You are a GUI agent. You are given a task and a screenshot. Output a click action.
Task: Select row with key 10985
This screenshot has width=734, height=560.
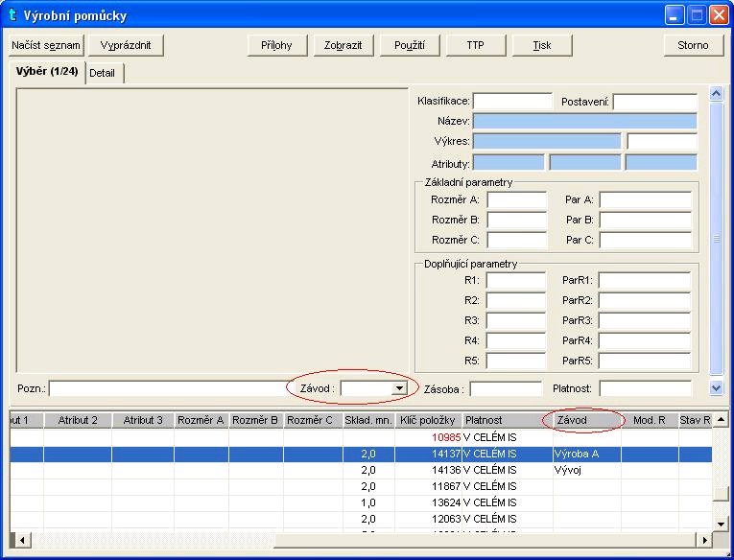point(361,437)
